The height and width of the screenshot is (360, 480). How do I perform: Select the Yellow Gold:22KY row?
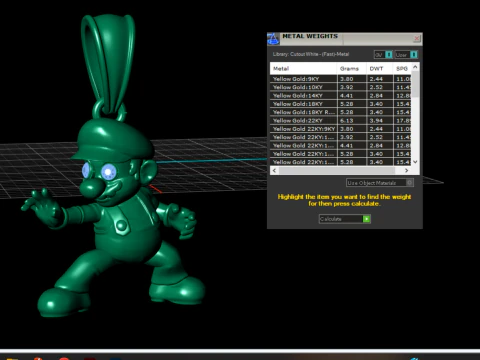[341, 121]
